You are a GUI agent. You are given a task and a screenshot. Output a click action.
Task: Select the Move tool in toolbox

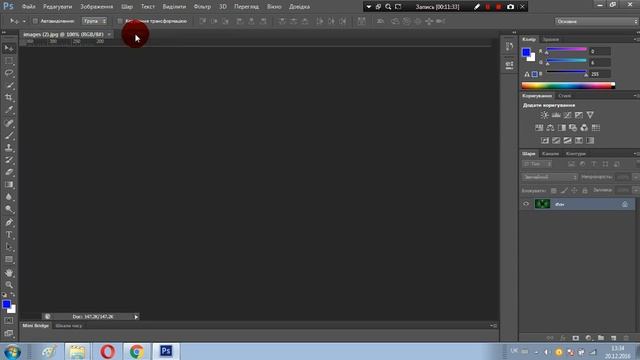tap(9, 49)
